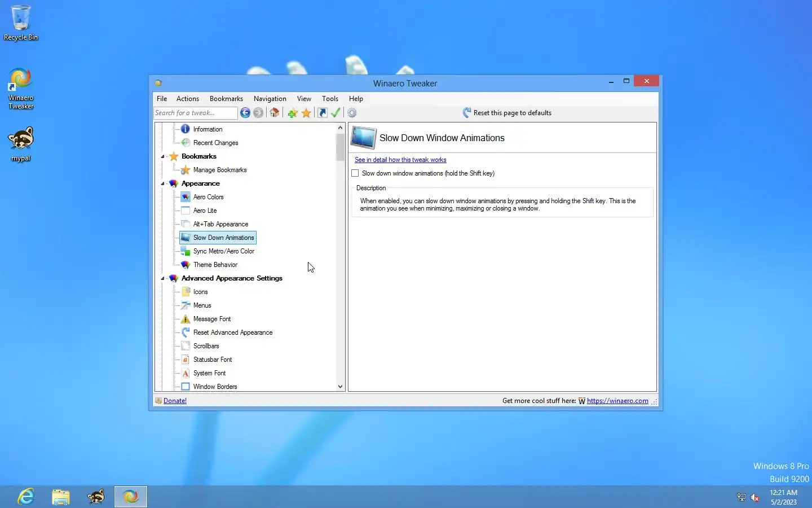Select the mypal desktop shortcut

(x=21, y=144)
